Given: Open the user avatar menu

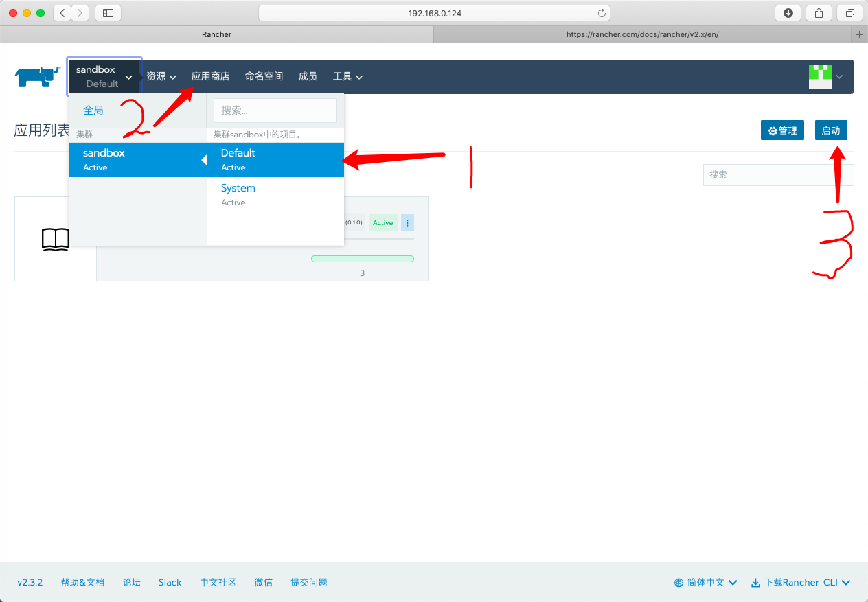Looking at the screenshot, I should (x=825, y=77).
